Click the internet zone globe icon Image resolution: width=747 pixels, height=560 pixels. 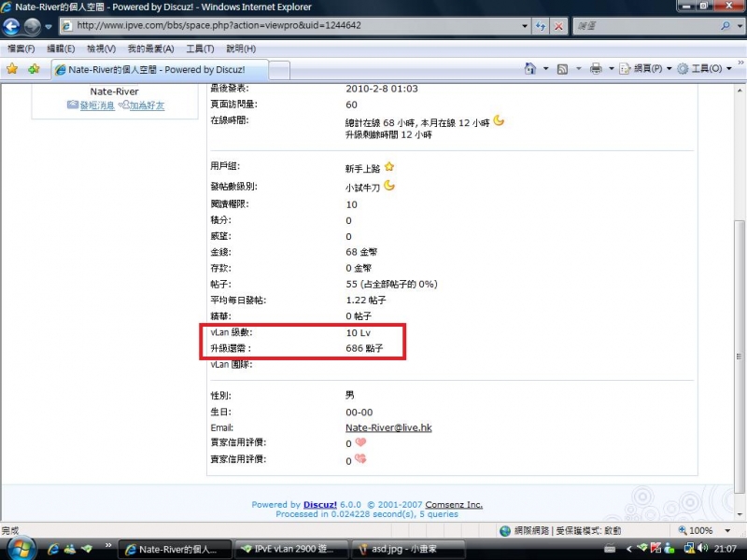pos(505,530)
